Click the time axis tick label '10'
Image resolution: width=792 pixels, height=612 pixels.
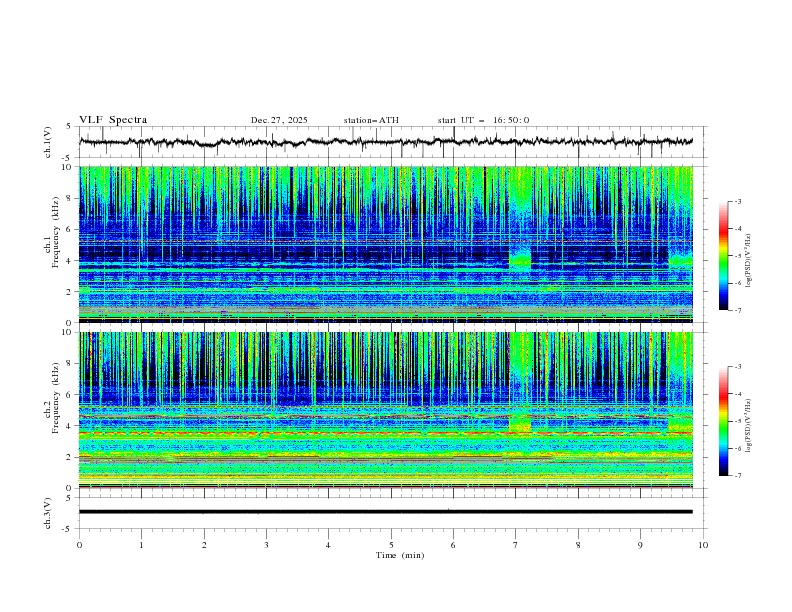703,545
